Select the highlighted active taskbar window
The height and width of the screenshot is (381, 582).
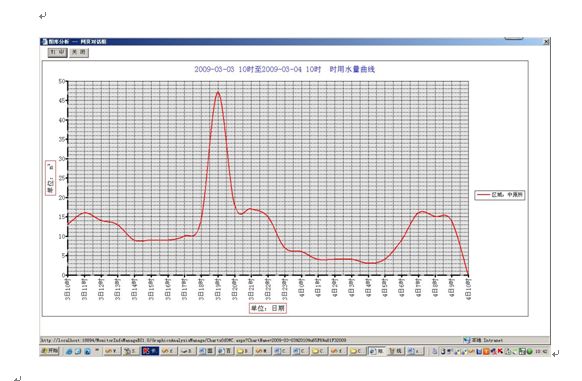tap(150, 351)
